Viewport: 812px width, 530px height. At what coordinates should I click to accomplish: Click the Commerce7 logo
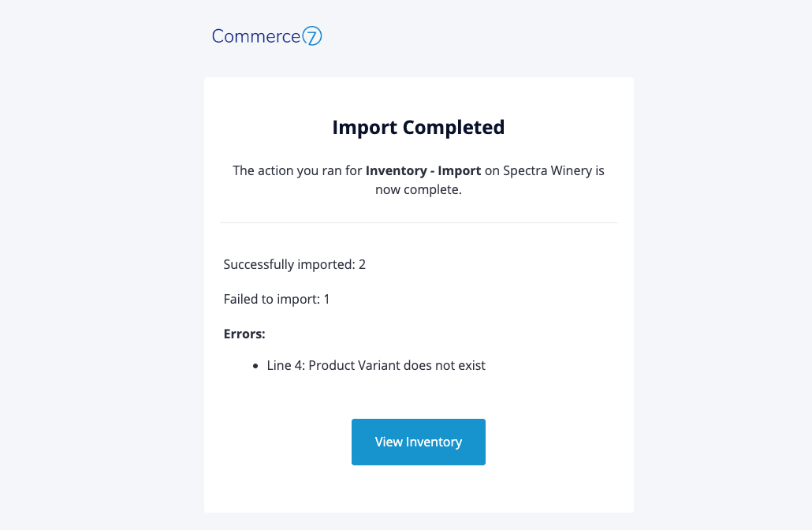(x=266, y=36)
